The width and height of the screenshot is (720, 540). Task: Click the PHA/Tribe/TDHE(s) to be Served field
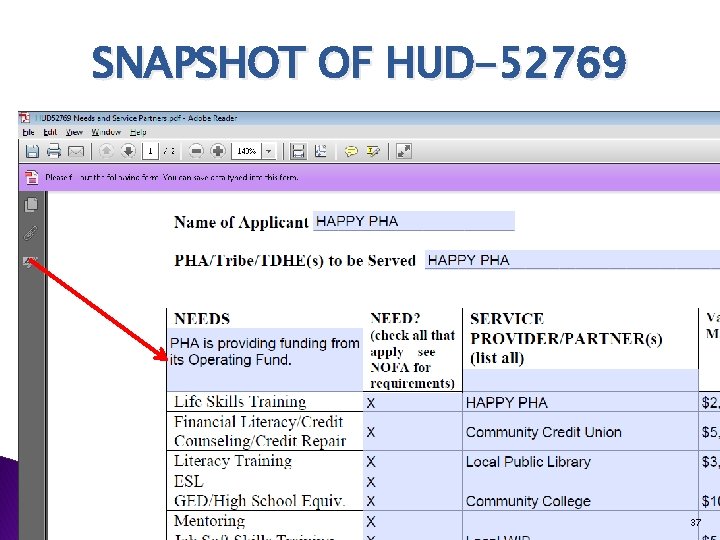[572, 260]
